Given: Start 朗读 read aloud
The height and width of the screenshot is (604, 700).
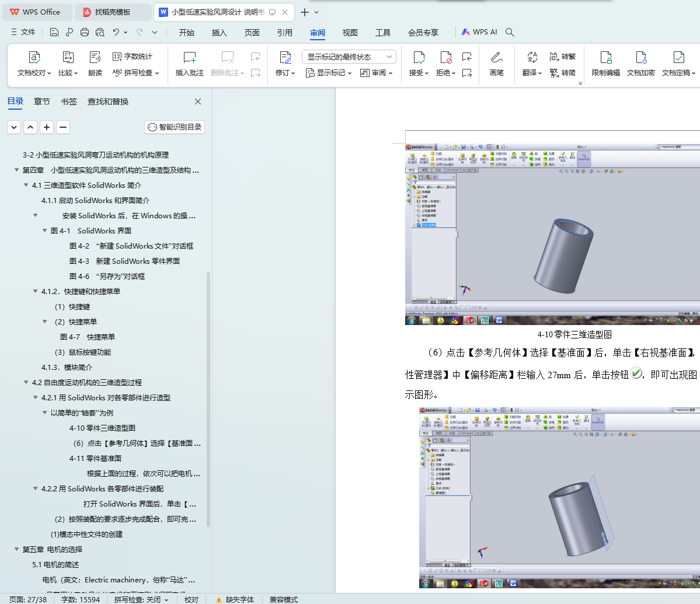Looking at the screenshot, I should click(x=95, y=64).
